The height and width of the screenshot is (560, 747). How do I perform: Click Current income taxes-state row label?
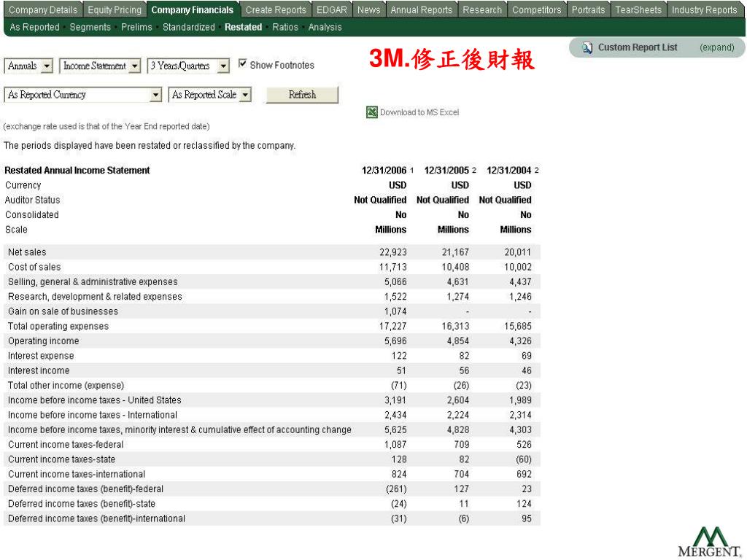(x=61, y=459)
